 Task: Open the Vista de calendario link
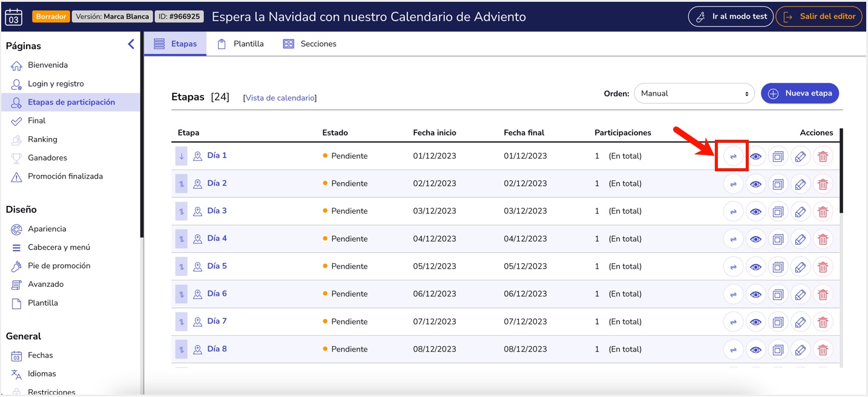click(x=280, y=98)
